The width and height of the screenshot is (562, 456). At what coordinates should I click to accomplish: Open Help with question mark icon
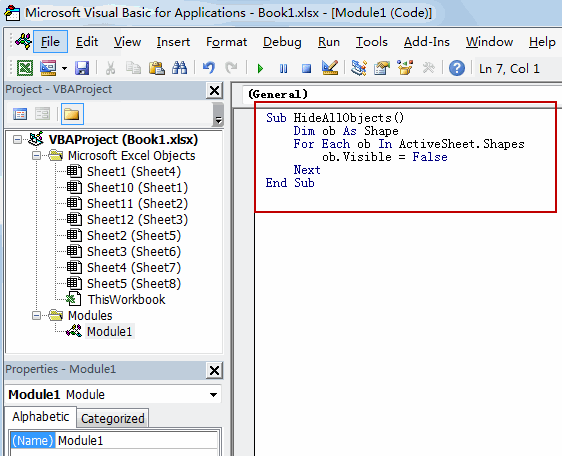[457, 68]
